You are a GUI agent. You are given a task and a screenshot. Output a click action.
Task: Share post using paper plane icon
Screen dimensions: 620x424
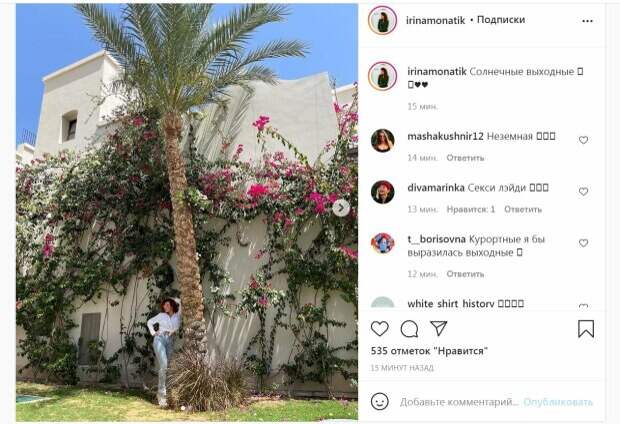point(439,328)
